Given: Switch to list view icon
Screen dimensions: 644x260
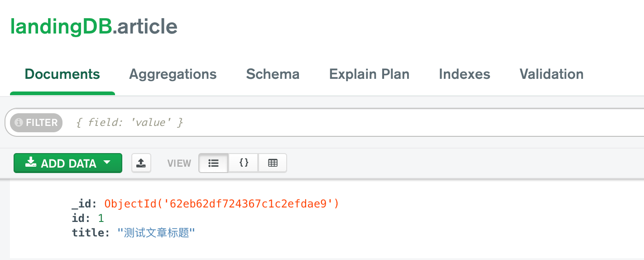Looking at the screenshot, I should pyautogui.click(x=214, y=163).
